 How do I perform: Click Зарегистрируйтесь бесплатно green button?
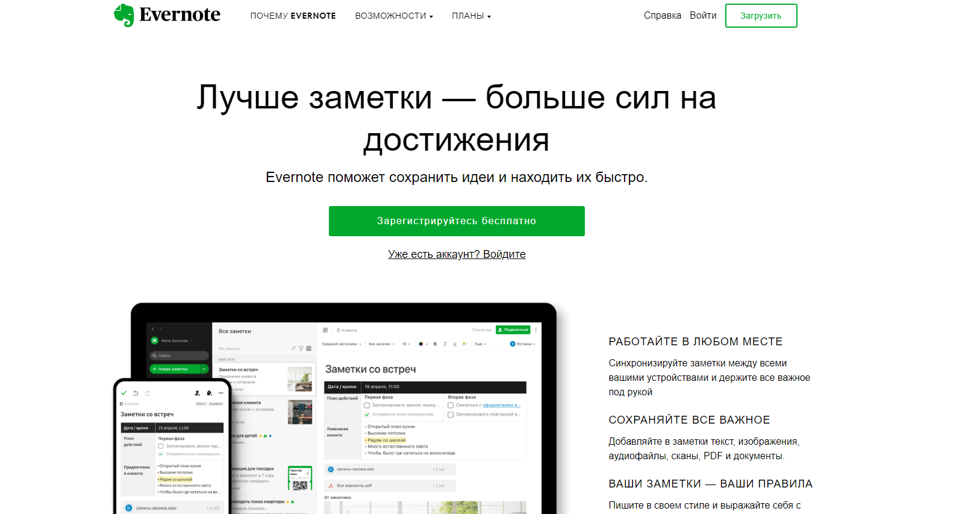point(457,221)
